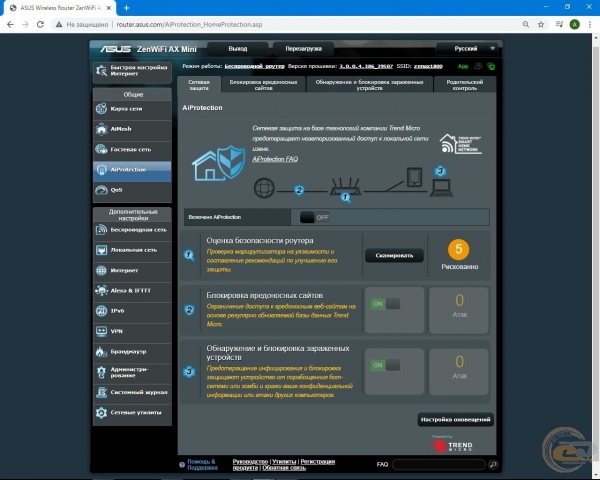Viewport: 600px width, 480px height.
Task: Open the Руководство link in the footer
Action: pos(250,462)
